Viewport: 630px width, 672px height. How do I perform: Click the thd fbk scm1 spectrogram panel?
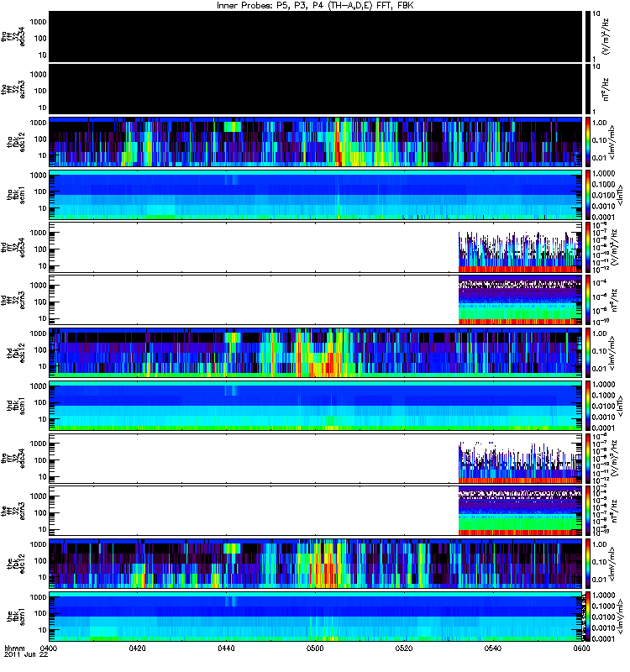[316, 406]
